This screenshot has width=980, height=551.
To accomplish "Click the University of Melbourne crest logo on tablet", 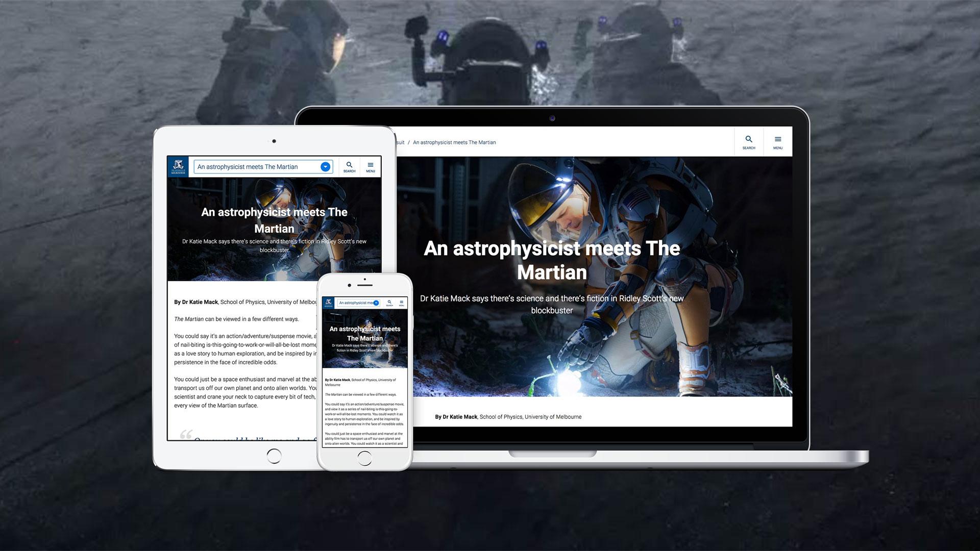I will tap(178, 166).
